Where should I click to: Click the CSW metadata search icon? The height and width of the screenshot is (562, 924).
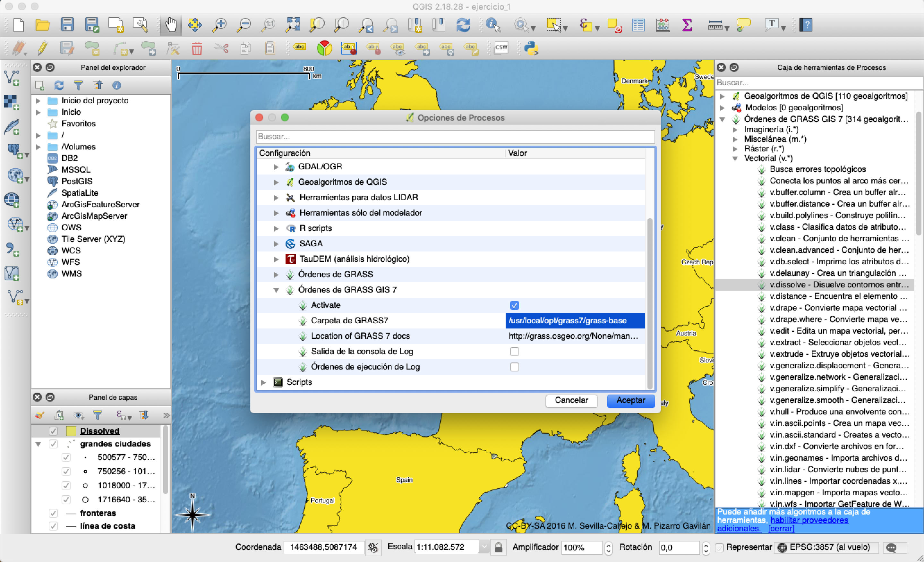(x=501, y=47)
